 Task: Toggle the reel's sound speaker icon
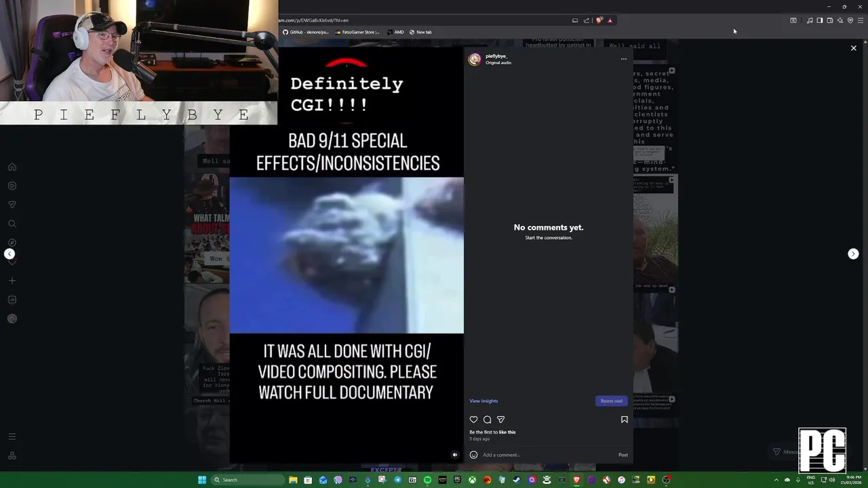(x=455, y=455)
